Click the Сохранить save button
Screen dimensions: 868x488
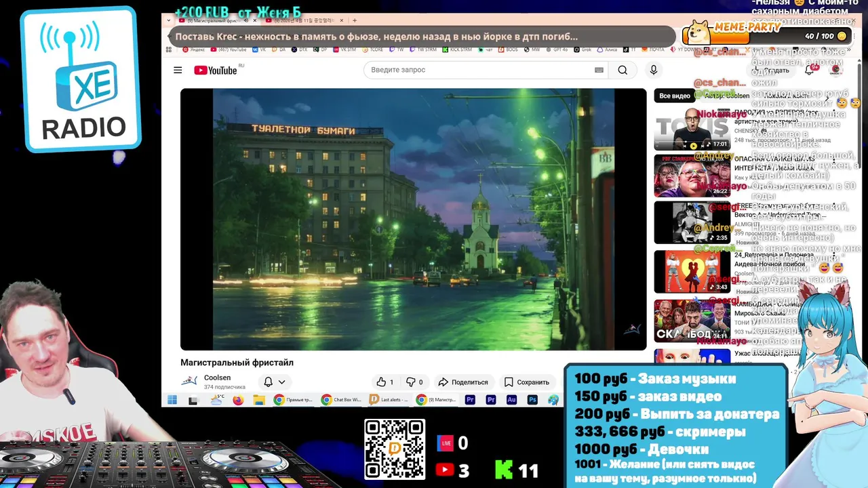526,382
